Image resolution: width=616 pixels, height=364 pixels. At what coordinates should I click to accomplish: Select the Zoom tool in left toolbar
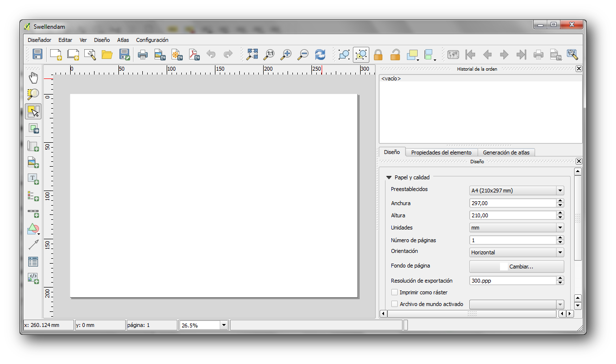point(33,95)
